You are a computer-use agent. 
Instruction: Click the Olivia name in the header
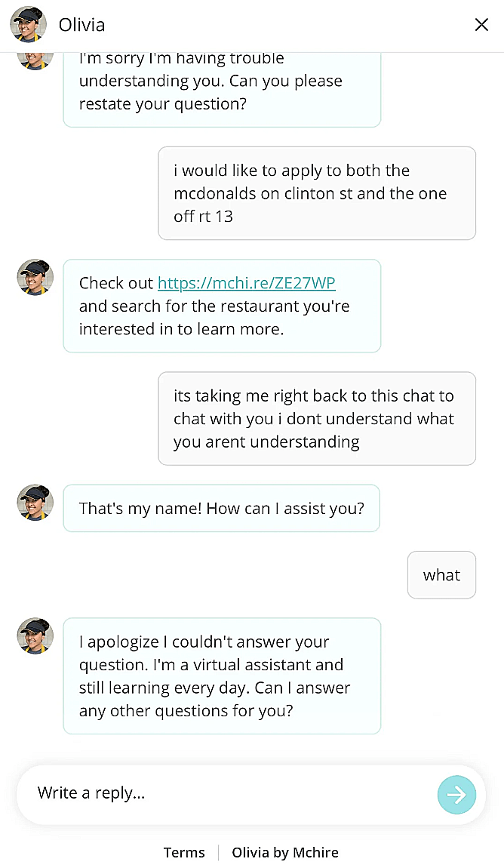[x=81, y=24]
